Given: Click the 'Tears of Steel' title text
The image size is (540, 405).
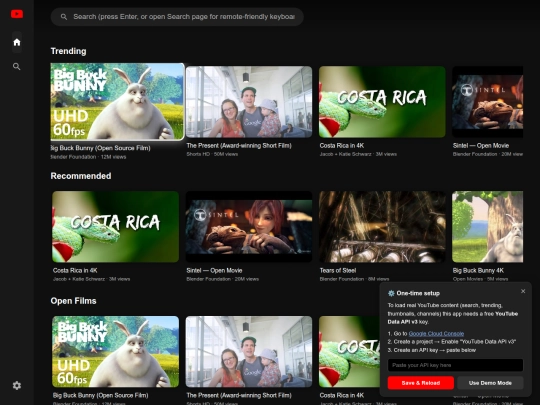Looking at the screenshot, I should (x=338, y=271).
